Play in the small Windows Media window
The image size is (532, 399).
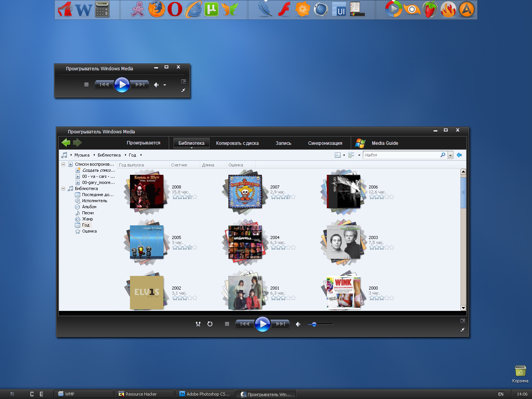(122, 85)
